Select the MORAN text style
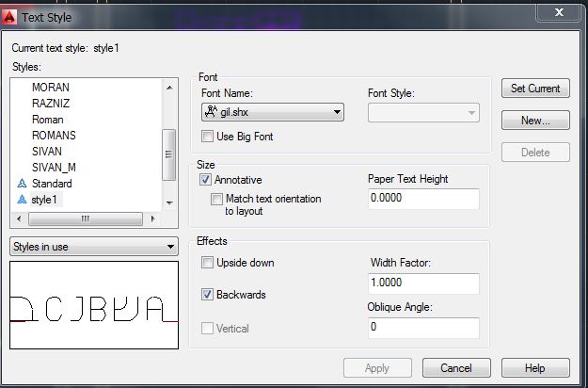The image size is (588, 388). pos(51,88)
